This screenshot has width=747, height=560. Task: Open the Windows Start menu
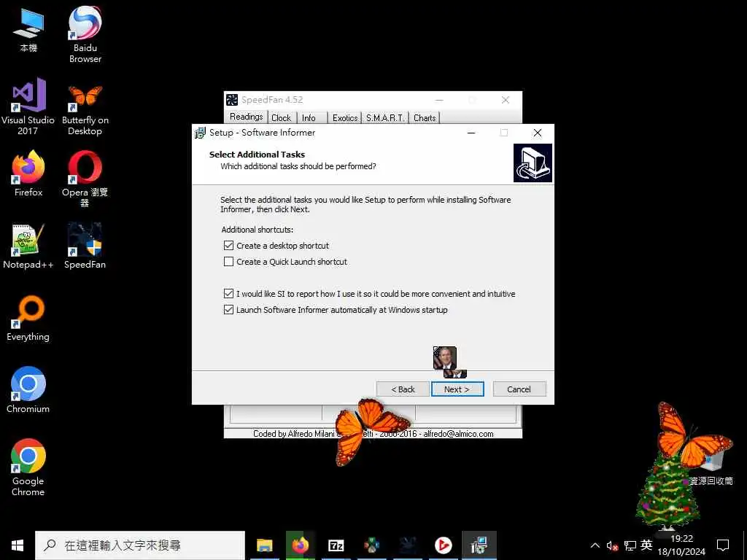18,545
